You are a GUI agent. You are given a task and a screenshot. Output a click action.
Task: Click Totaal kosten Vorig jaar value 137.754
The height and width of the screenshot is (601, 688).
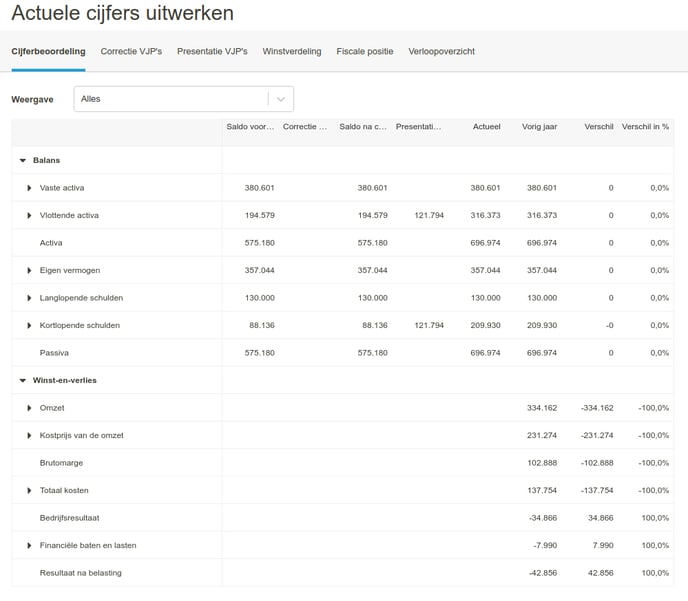[542, 490]
